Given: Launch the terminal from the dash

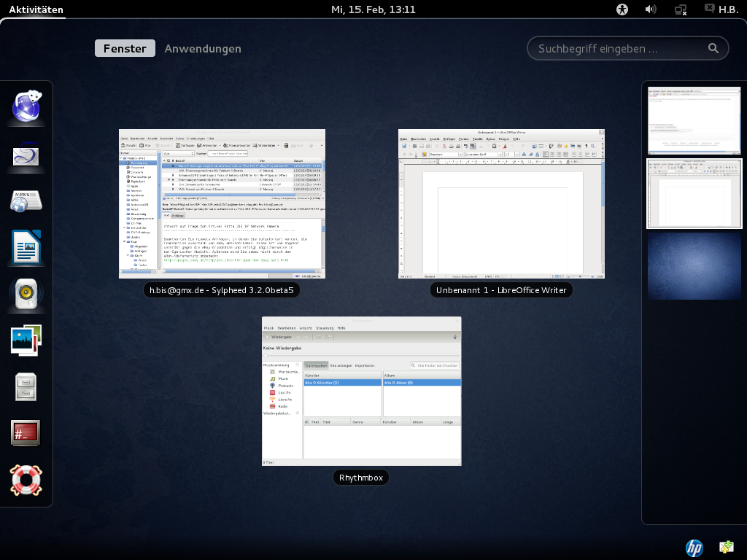Looking at the screenshot, I should pos(26,433).
